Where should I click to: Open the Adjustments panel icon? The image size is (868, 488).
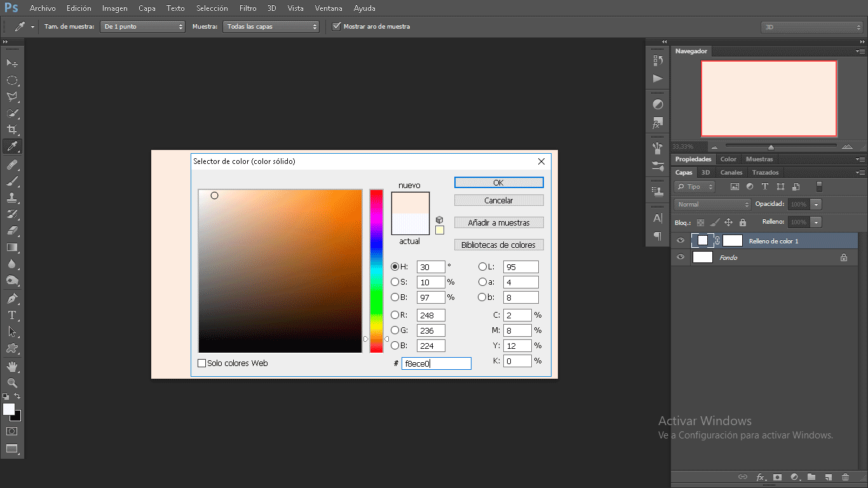[x=658, y=104]
